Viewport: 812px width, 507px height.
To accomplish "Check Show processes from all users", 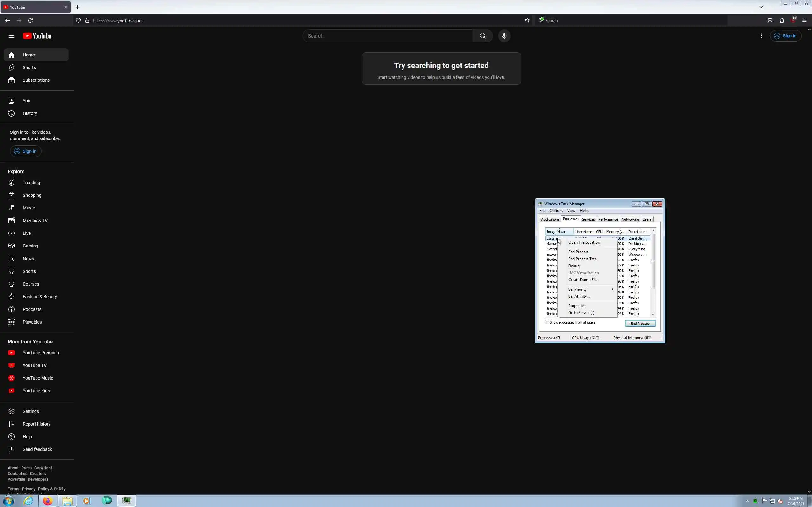I will click(547, 322).
